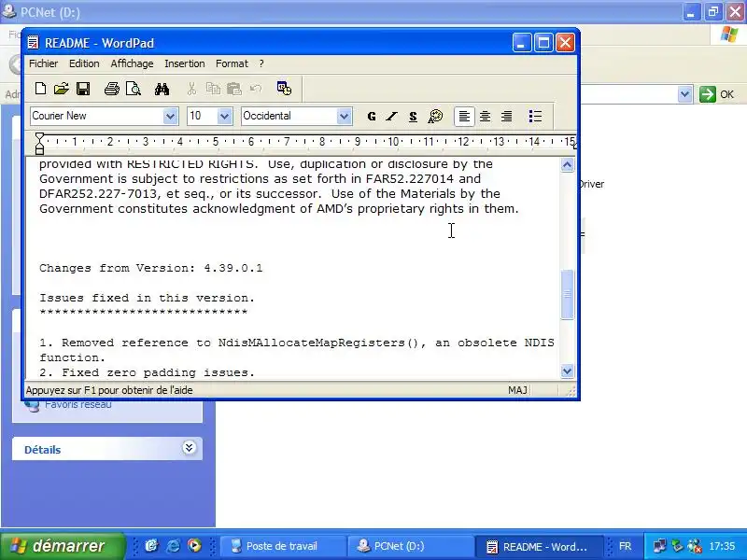This screenshot has width=747, height=560.
Task: Expand the Occidental script dropdown
Action: tap(344, 116)
